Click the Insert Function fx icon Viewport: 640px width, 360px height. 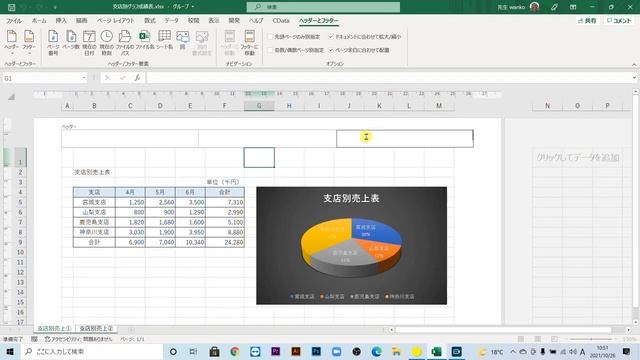[138, 78]
